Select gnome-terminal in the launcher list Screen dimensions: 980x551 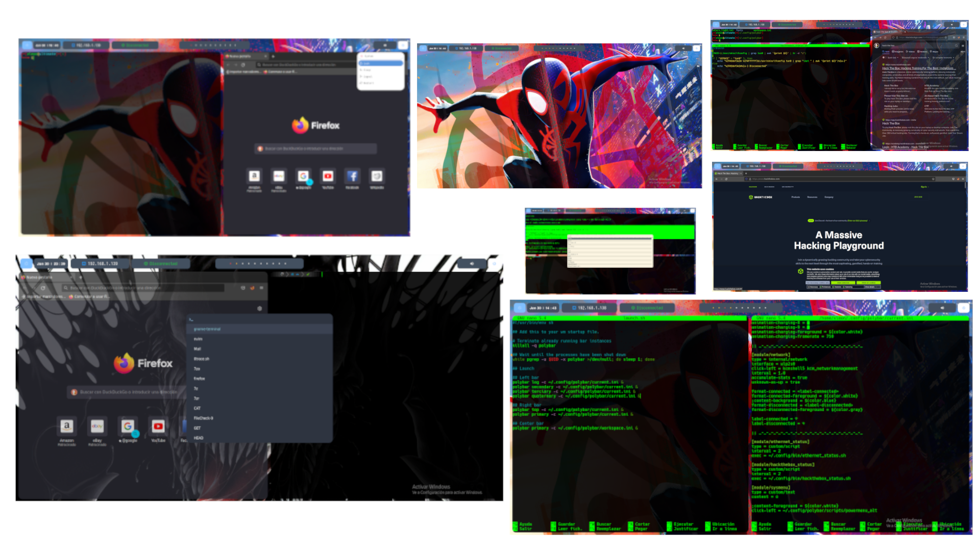(207, 329)
